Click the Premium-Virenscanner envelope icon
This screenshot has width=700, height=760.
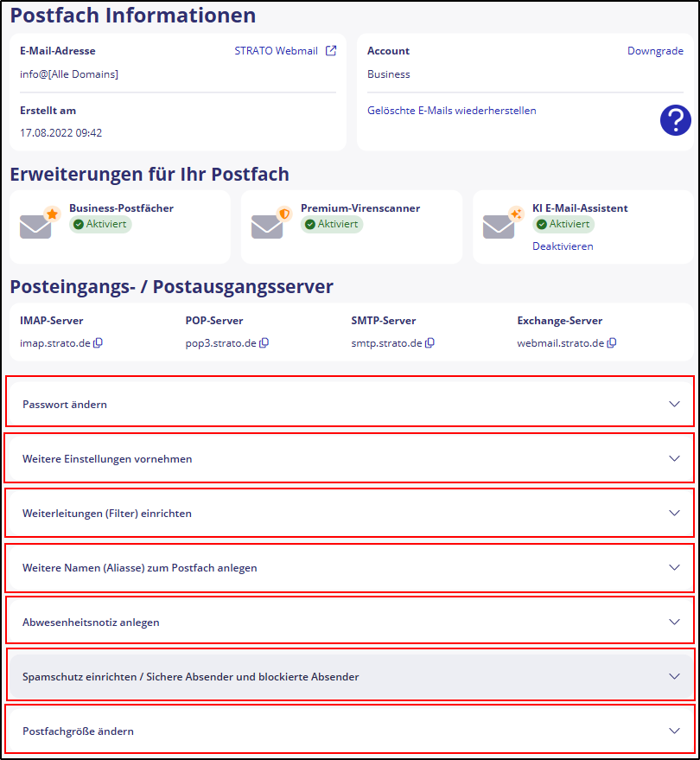(x=270, y=224)
